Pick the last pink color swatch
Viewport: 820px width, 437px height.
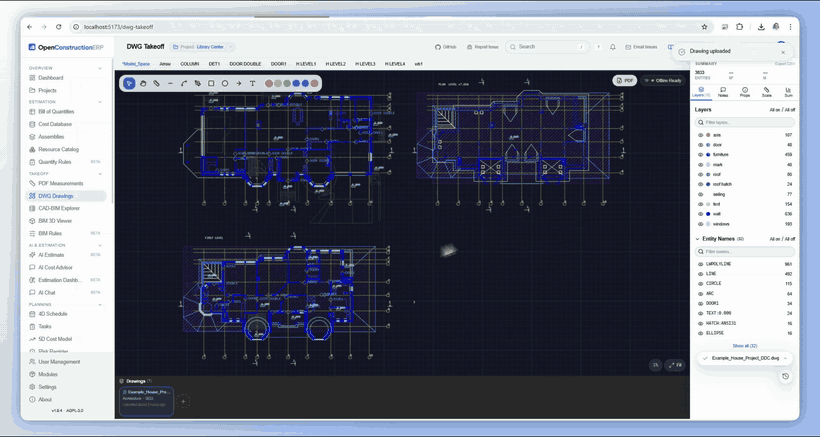[314, 83]
